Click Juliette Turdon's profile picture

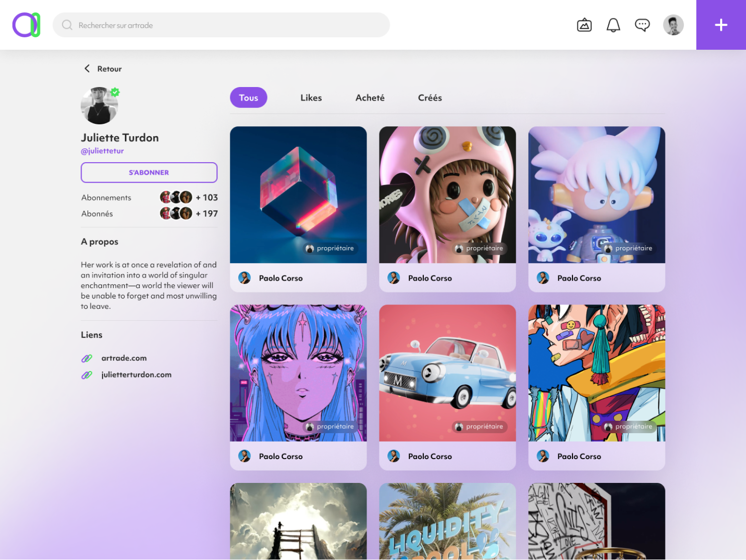(x=99, y=106)
